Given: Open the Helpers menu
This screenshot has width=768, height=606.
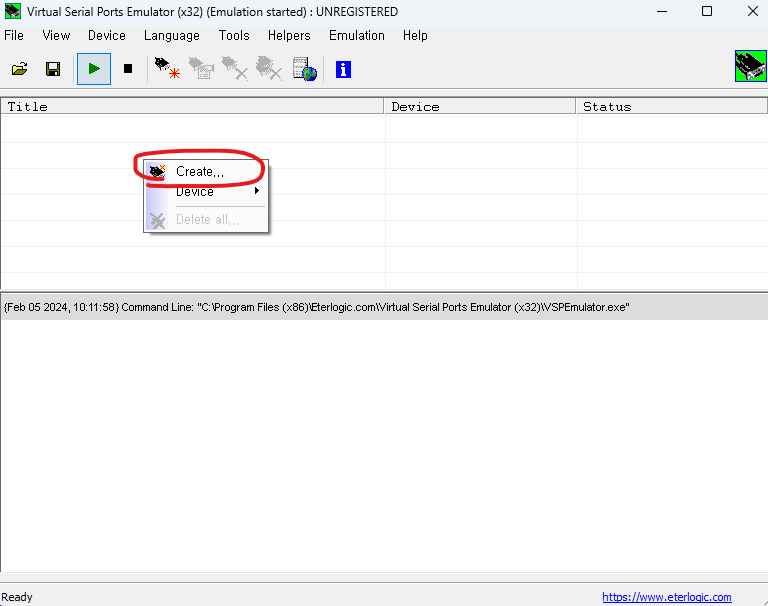Looking at the screenshot, I should click(289, 35).
